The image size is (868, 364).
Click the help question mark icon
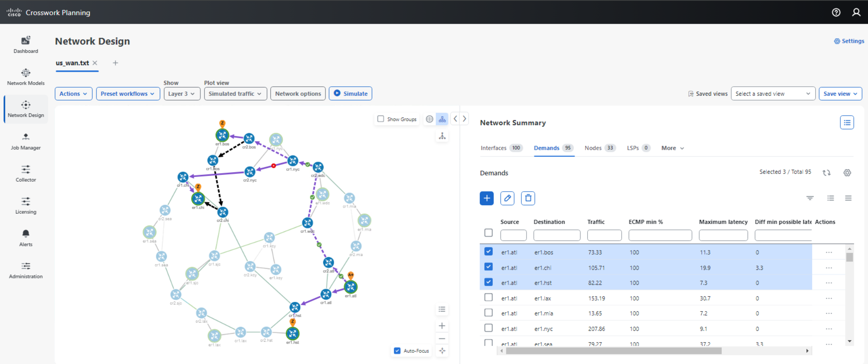coord(836,12)
